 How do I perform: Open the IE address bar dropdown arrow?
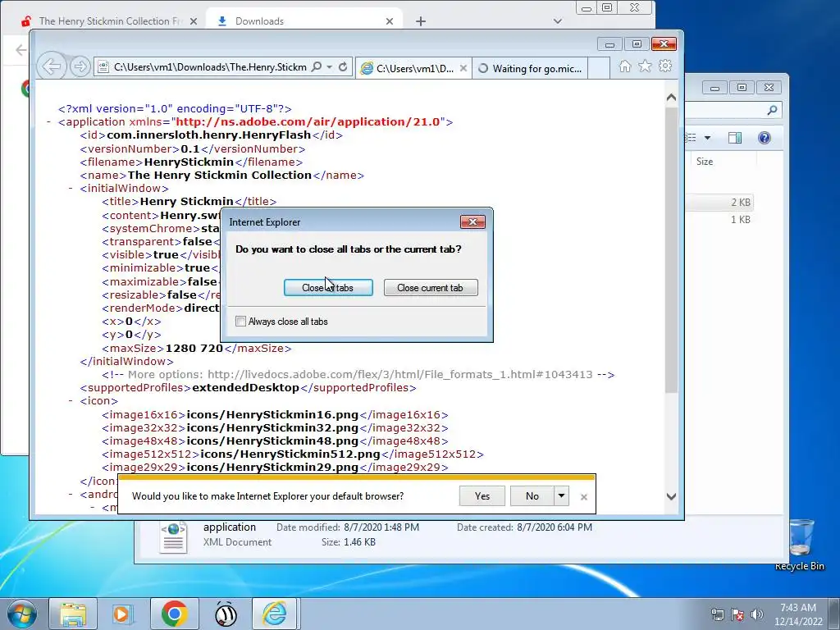(330, 67)
